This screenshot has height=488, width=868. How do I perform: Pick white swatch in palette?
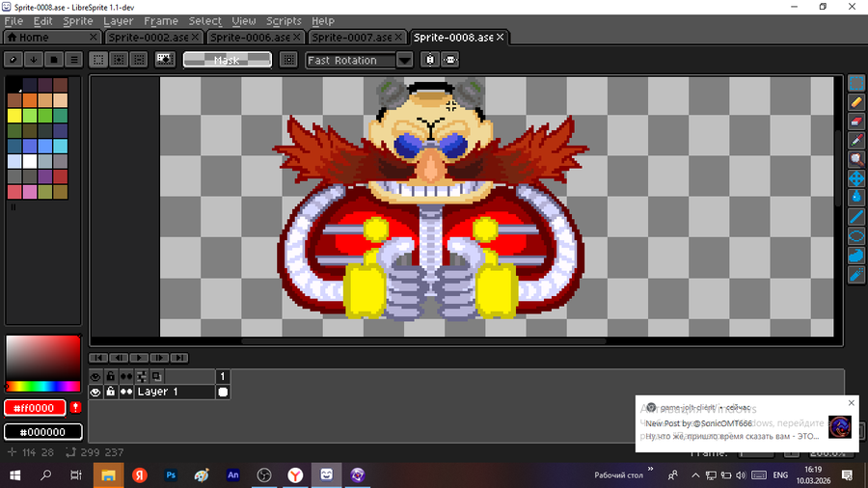30,161
